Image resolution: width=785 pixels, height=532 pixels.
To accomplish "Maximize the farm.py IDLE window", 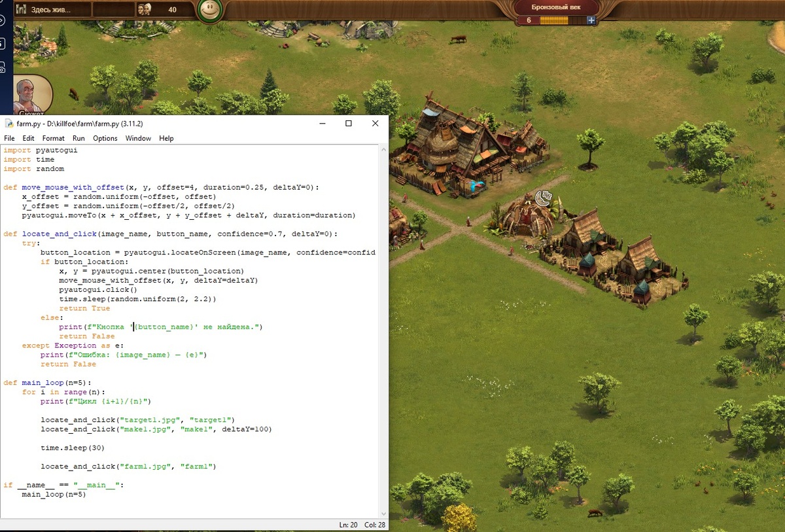I will point(349,124).
